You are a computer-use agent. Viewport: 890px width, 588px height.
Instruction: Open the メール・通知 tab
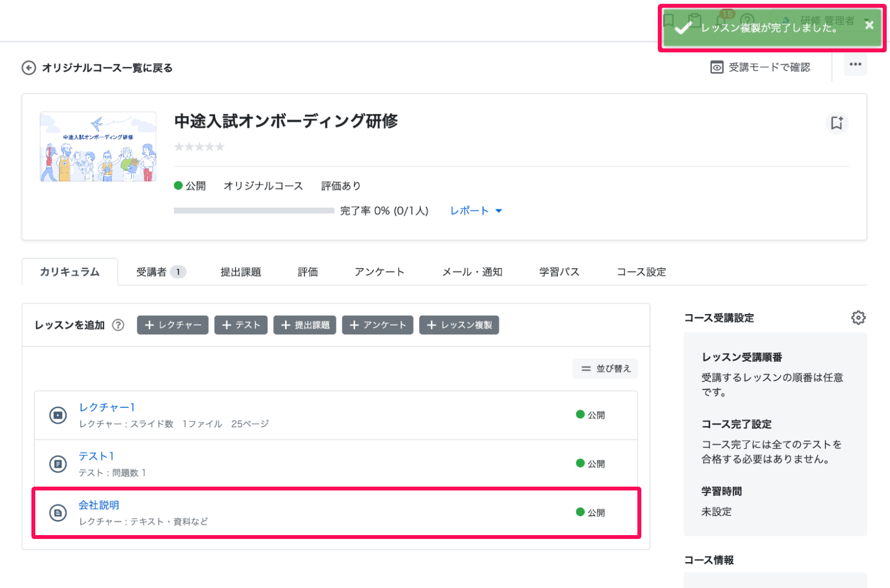(472, 272)
